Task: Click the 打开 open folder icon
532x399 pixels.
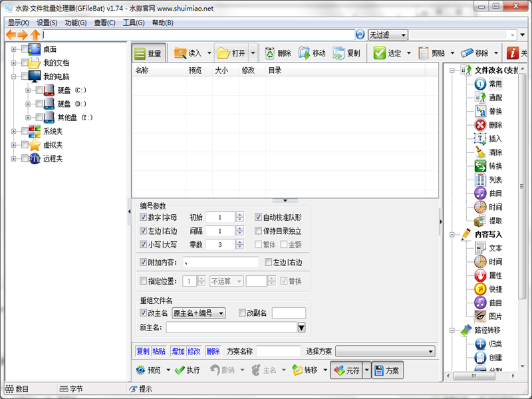Action: click(223, 53)
